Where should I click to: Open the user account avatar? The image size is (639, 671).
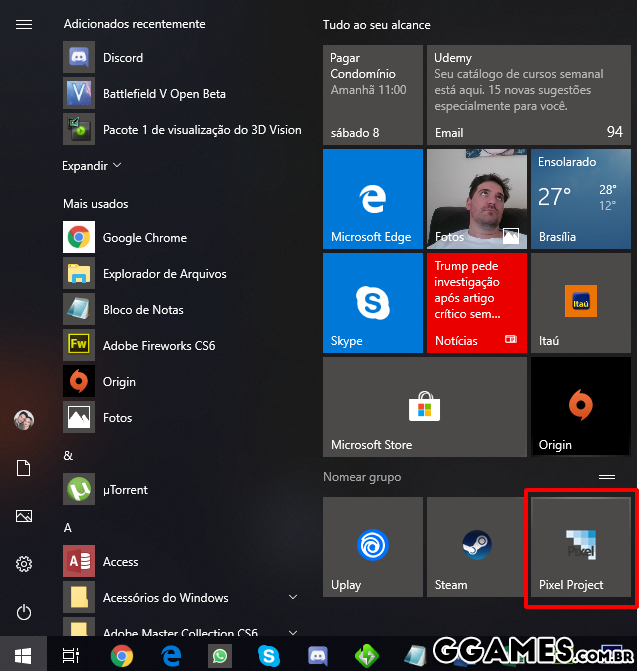coord(24,420)
